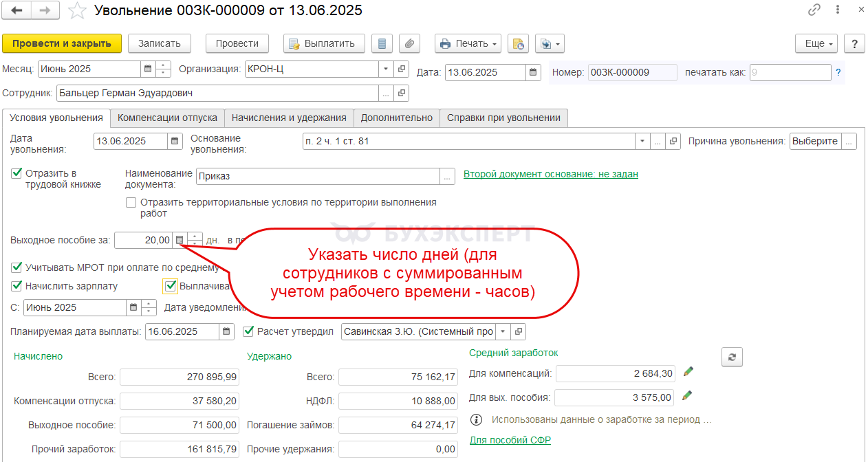Edit average earnings for severance pencil icon
Viewport: 868px width, 462px height.
[688, 396]
